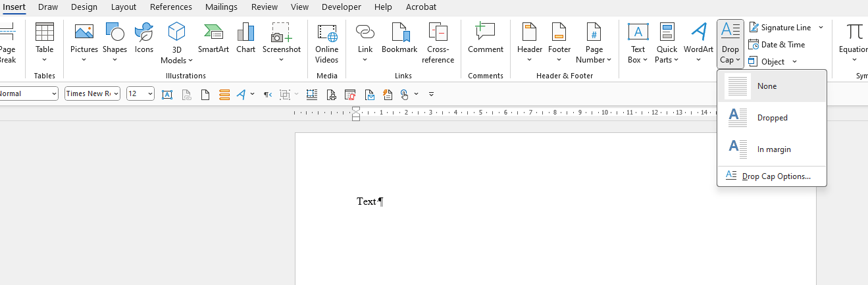Viewport: 868px width, 285px height.
Task: Open Page Number options
Action: click(594, 43)
